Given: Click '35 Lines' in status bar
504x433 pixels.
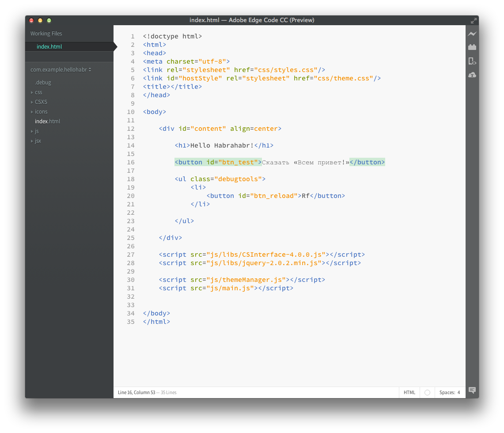Looking at the screenshot, I should coord(168,392).
